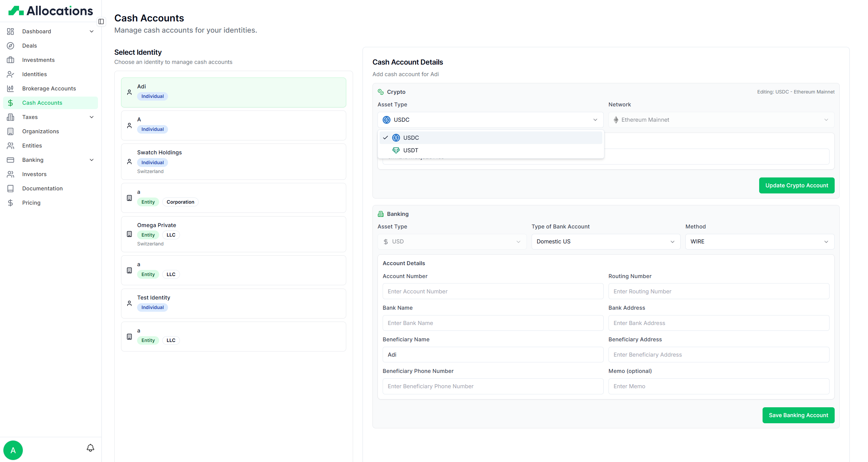Image resolution: width=868 pixels, height=462 pixels.
Task: Click the Deals compass icon
Action: [11, 46]
